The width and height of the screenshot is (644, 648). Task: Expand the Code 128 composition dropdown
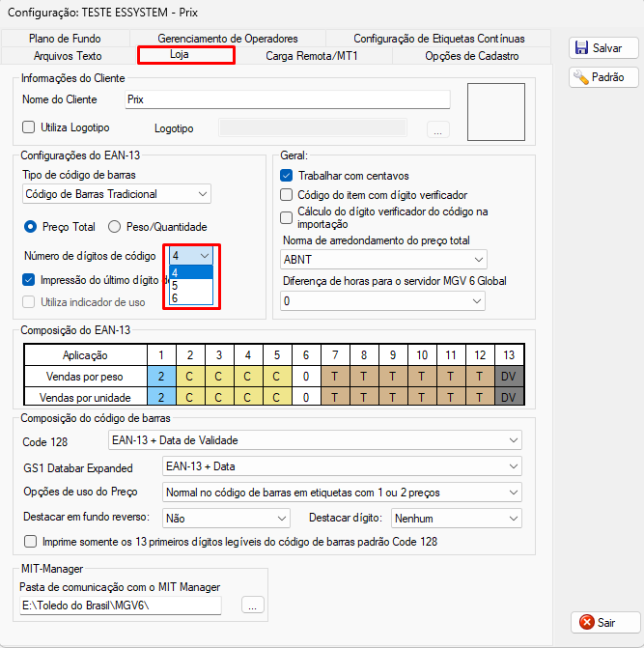(315, 440)
